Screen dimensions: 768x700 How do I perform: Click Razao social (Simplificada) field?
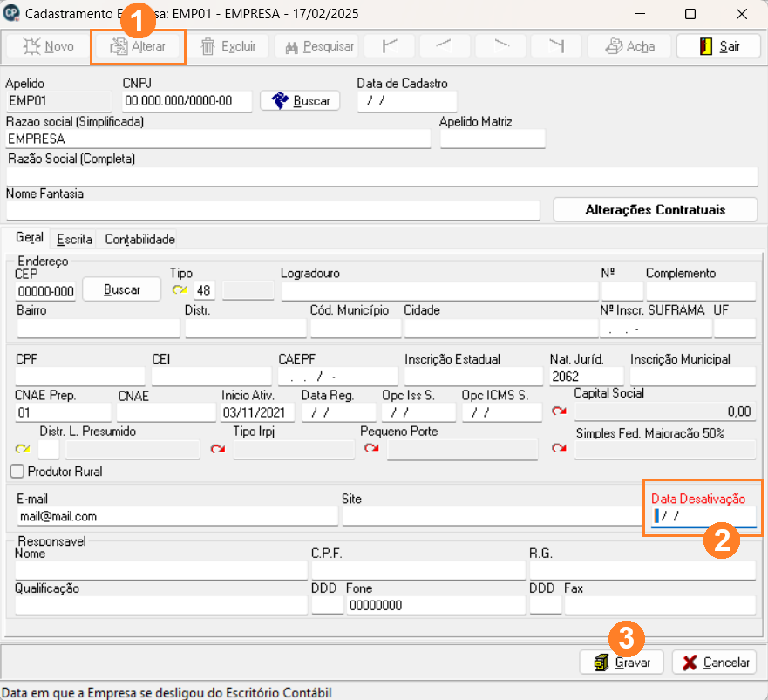(x=219, y=139)
